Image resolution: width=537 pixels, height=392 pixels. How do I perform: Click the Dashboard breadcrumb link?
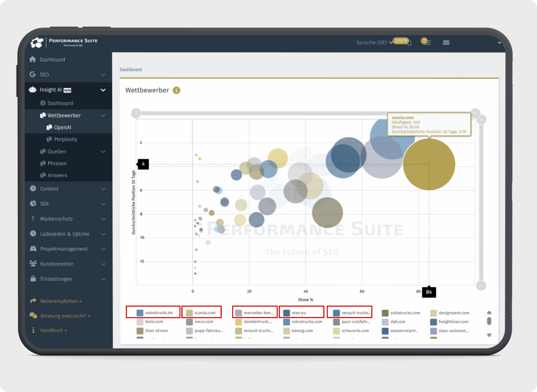(x=131, y=69)
